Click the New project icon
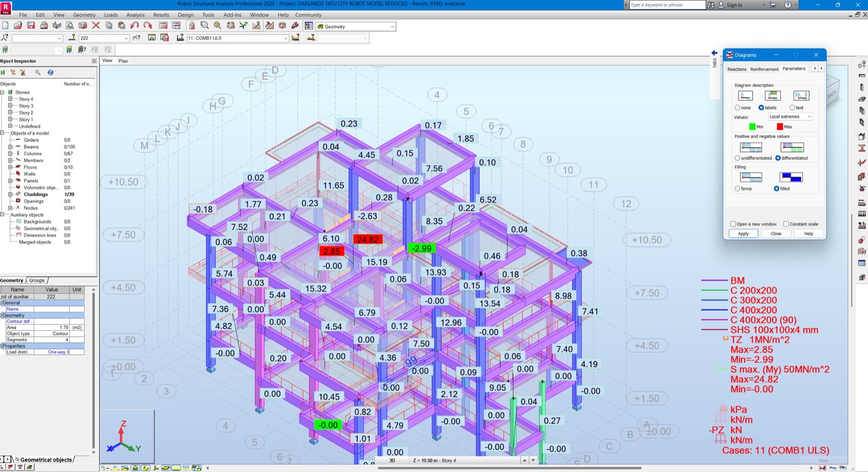The image size is (868, 472). point(5,26)
